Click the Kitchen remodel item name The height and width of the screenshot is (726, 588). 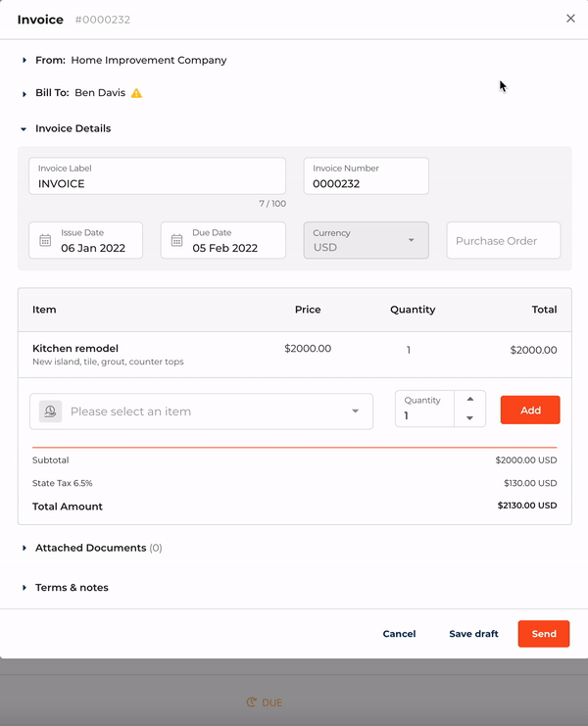(75, 348)
